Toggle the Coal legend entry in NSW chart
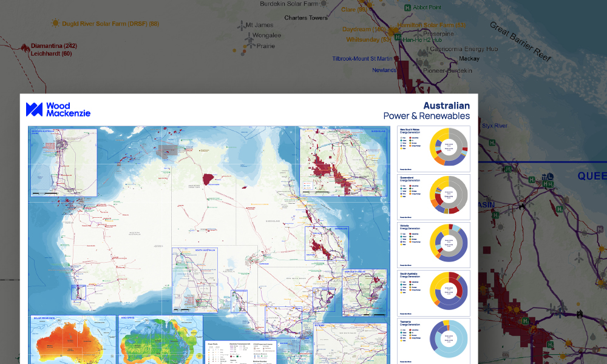The width and height of the screenshot is (607, 364). (x=403, y=138)
